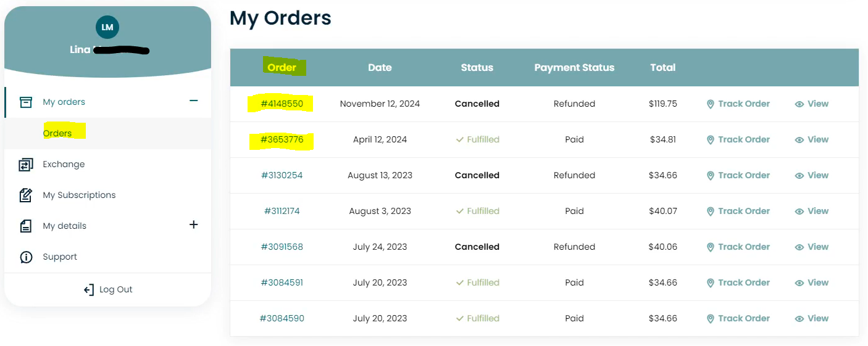Click the My Subscriptions pencil icon

(x=26, y=195)
